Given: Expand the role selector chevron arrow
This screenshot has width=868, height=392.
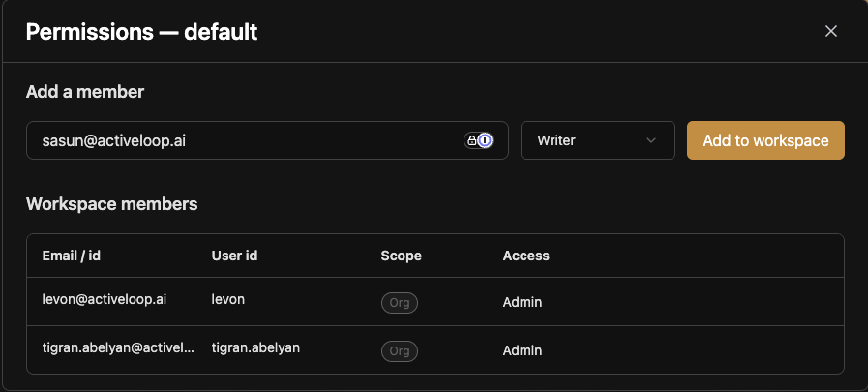Looking at the screenshot, I should (651, 140).
